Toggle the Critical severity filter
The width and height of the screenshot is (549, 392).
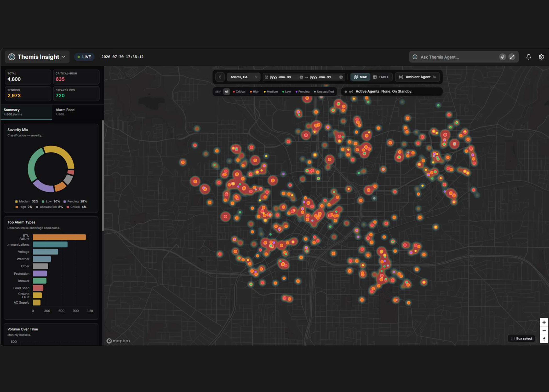239,92
